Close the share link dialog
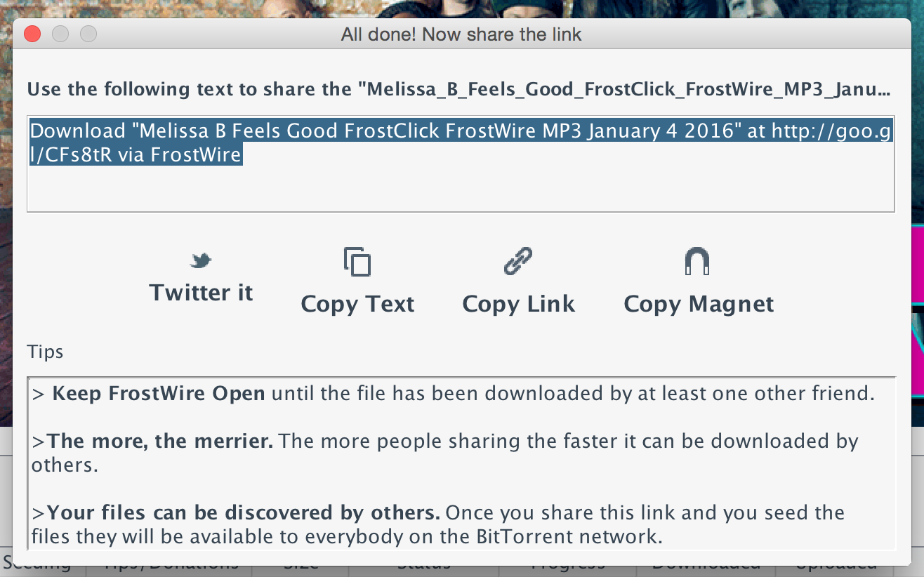924x577 pixels. [32, 34]
